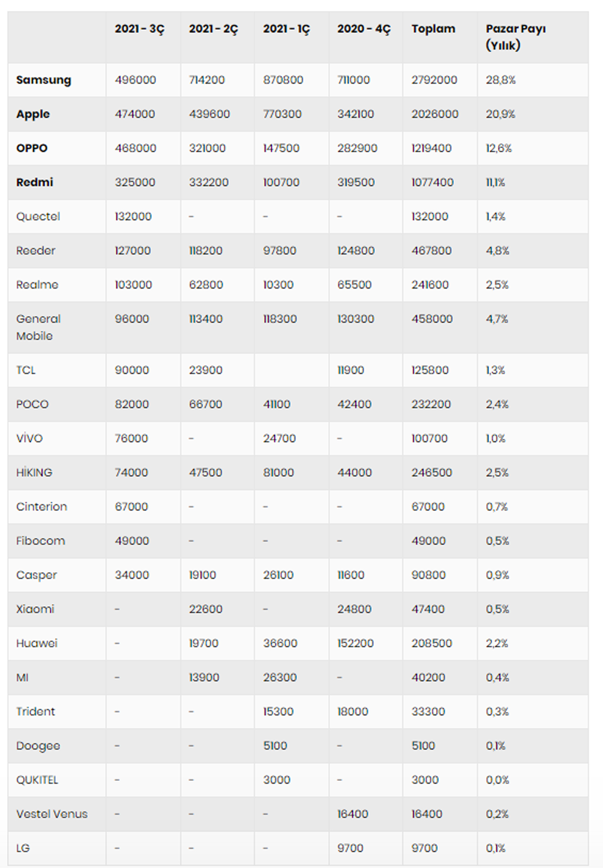The width and height of the screenshot is (603, 868).
Task: Click the 2021 - 2Ç column header
Action: pyautogui.click(x=213, y=29)
